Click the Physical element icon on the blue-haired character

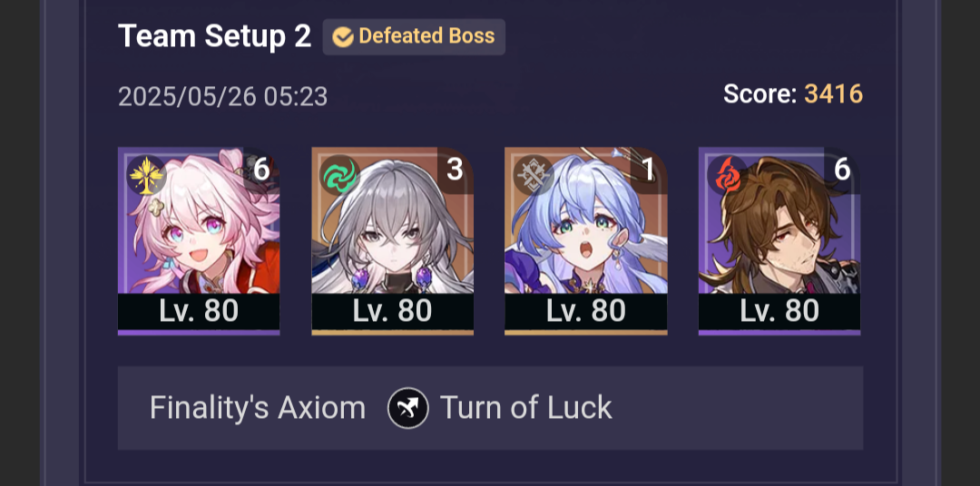pyautogui.click(x=534, y=176)
